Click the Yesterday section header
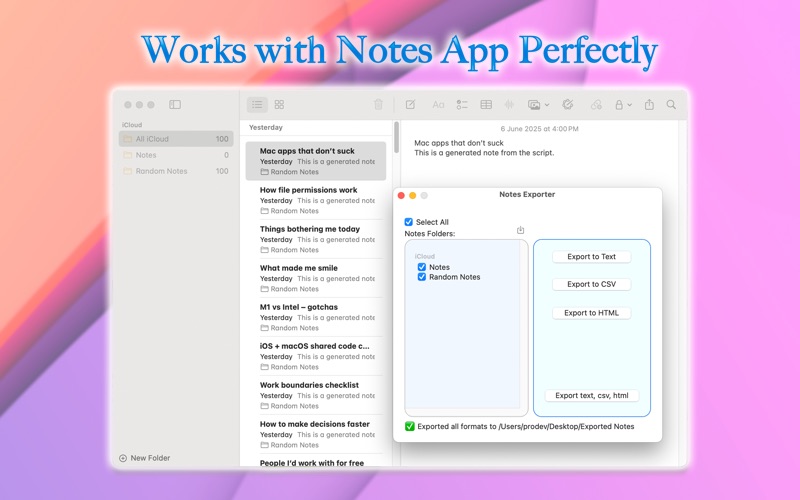800x500 pixels. coord(266,128)
